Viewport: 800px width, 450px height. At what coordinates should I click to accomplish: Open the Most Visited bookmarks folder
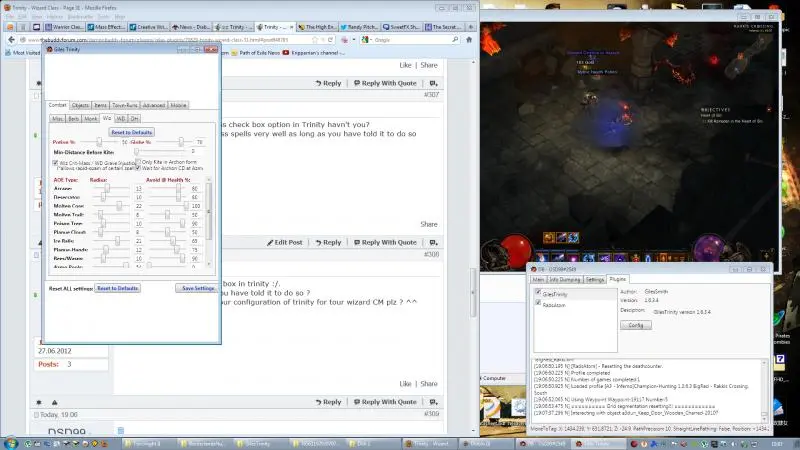[22, 53]
